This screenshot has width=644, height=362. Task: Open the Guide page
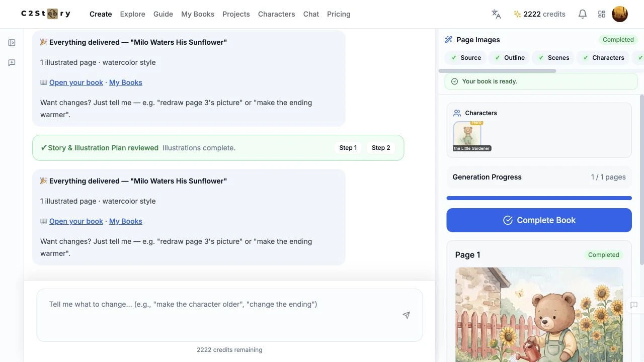click(x=163, y=14)
